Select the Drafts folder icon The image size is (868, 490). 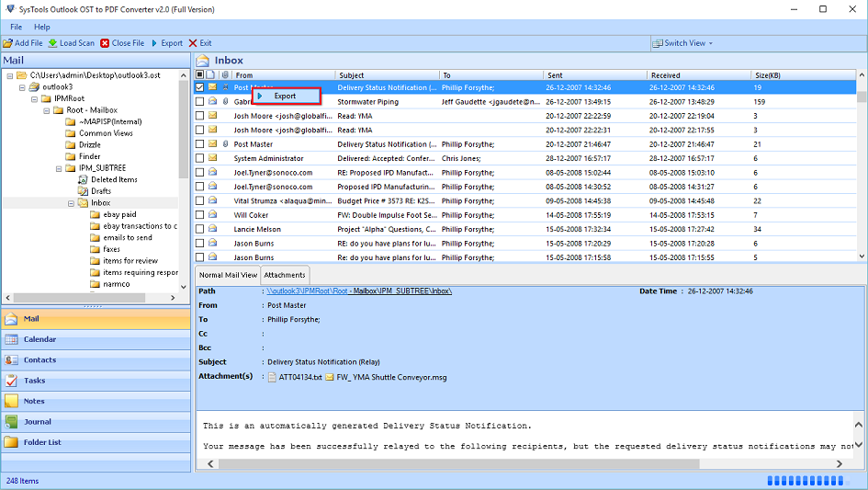click(83, 191)
